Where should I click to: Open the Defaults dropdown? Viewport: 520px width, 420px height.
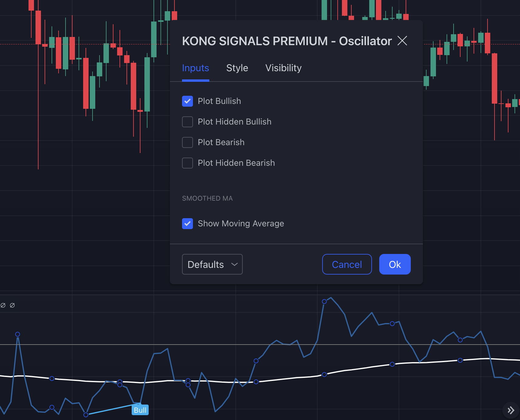point(212,264)
